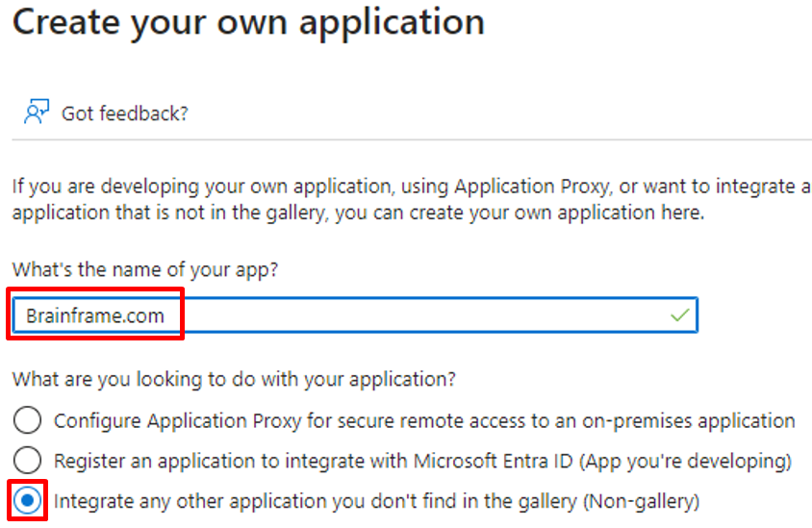The height and width of the screenshot is (528, 812).
Task: Click the "What's the name of your app?" label
Action: (x=145, y=269)
